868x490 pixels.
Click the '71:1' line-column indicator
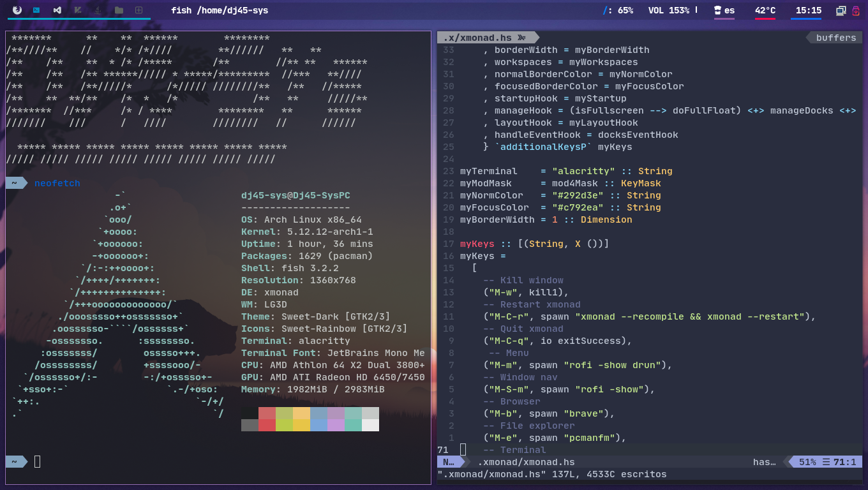coord(844,462)
